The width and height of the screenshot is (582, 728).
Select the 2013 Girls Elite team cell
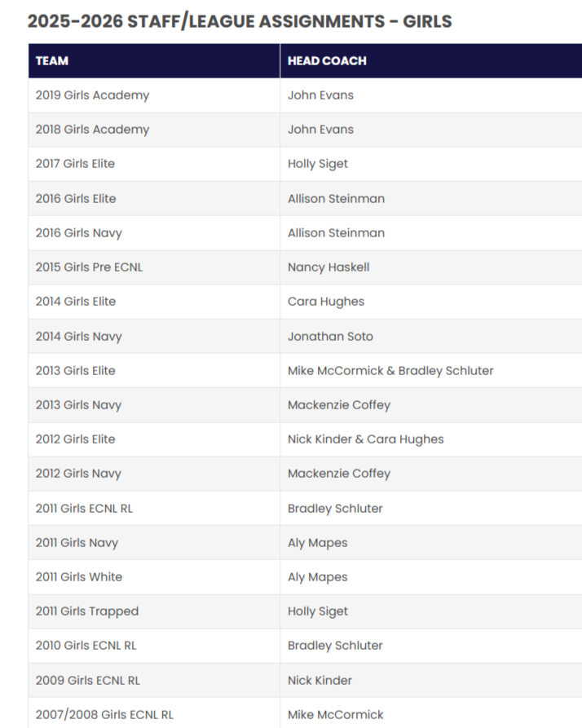[x=154, y=370]
